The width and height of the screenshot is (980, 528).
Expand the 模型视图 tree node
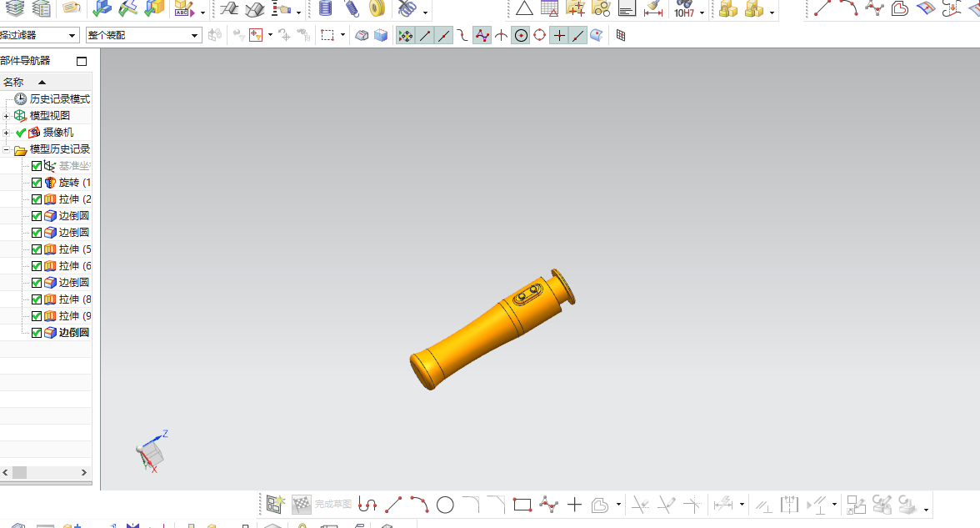tap(7, 117)
